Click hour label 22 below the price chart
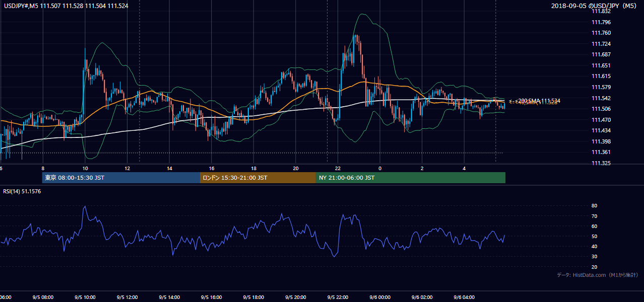 point(338,169)
